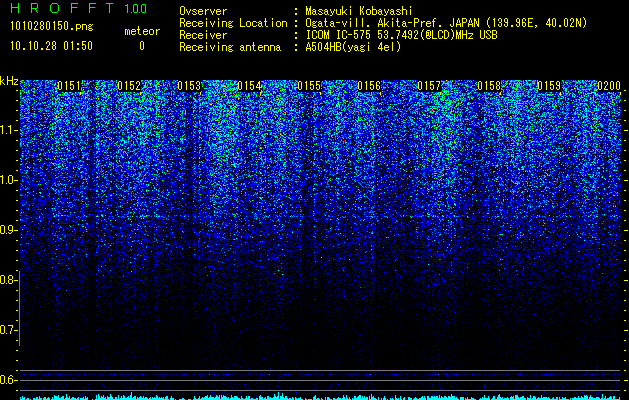
Task: Click the 0.6 kHz axis label
Action: (x=8, y=380)
